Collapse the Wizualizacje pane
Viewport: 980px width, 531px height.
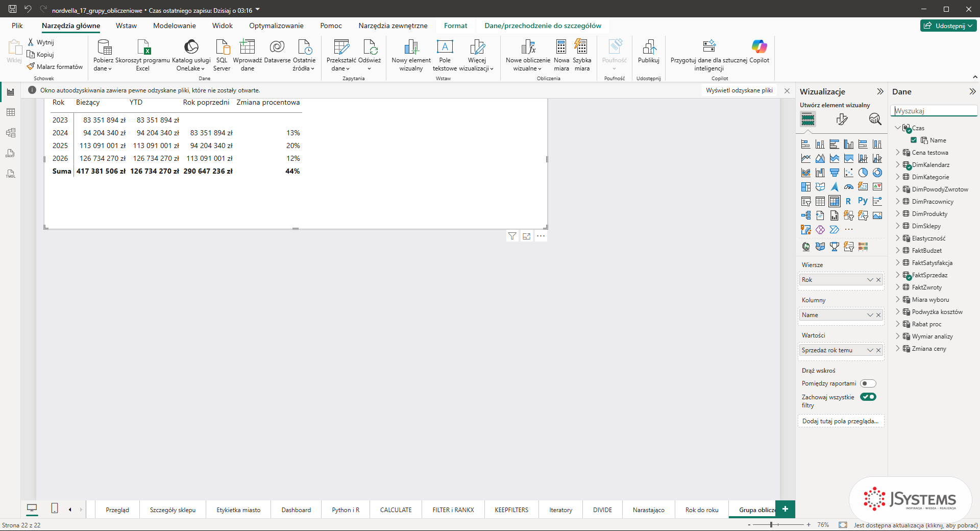[880, 92]
